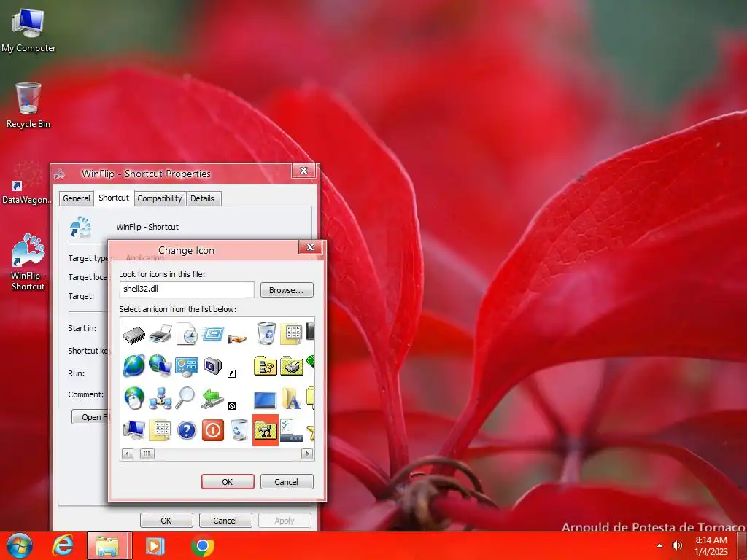Click the Browse... button

click(287, 290)
